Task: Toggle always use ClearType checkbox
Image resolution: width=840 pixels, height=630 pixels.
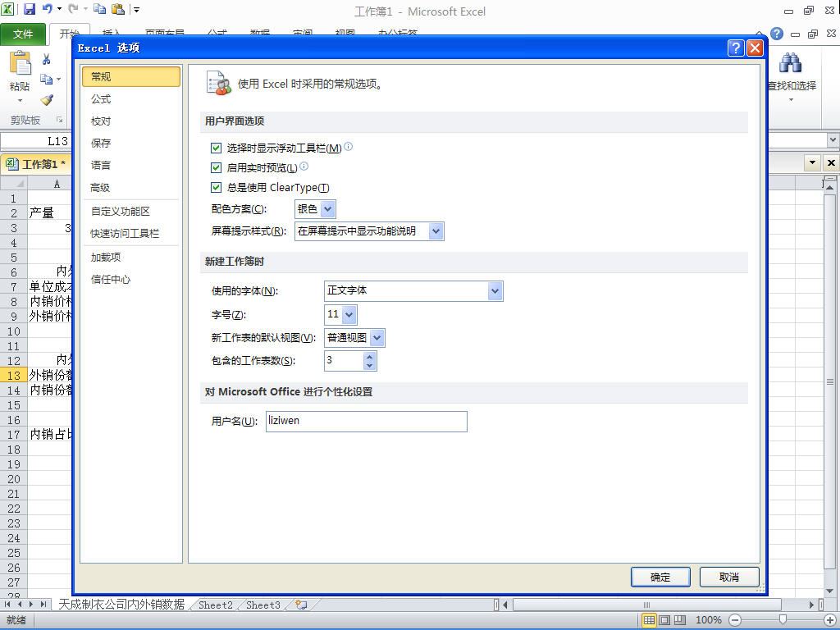Action: pos(216,187)
